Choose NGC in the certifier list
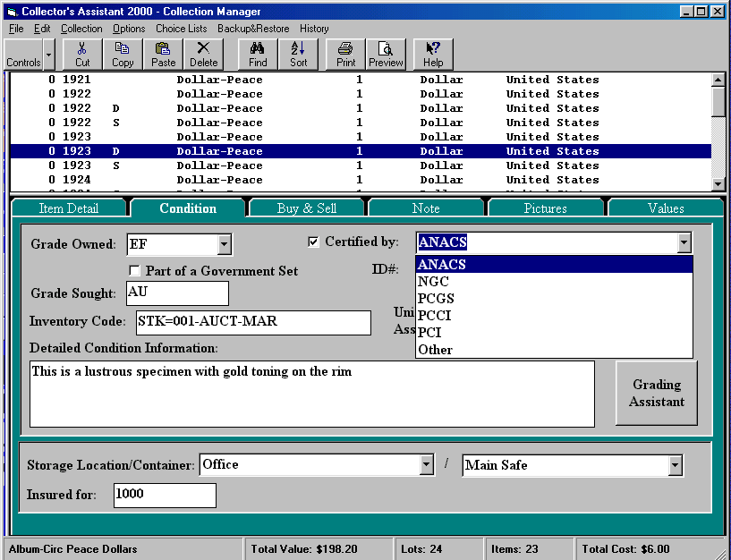 pos(554,282)
